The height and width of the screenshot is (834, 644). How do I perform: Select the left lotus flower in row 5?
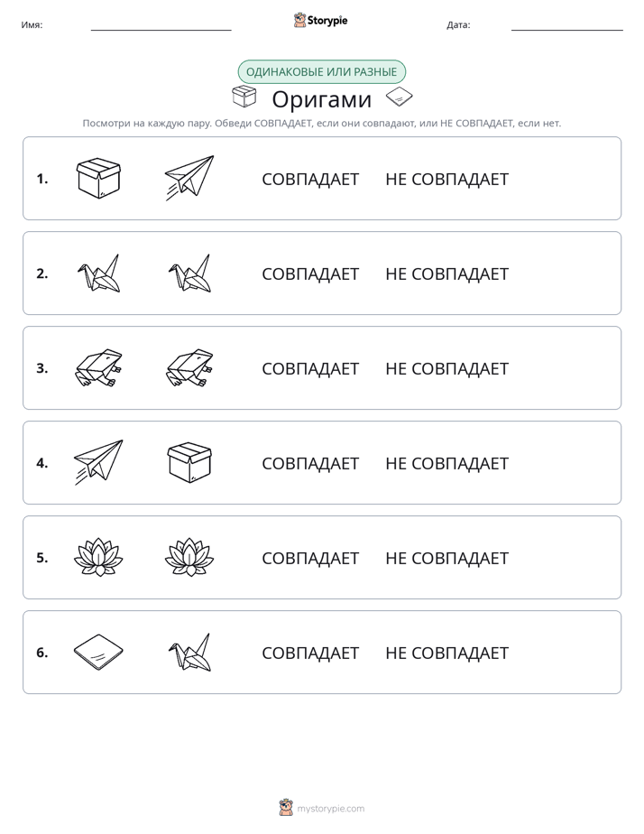[98, 557]
